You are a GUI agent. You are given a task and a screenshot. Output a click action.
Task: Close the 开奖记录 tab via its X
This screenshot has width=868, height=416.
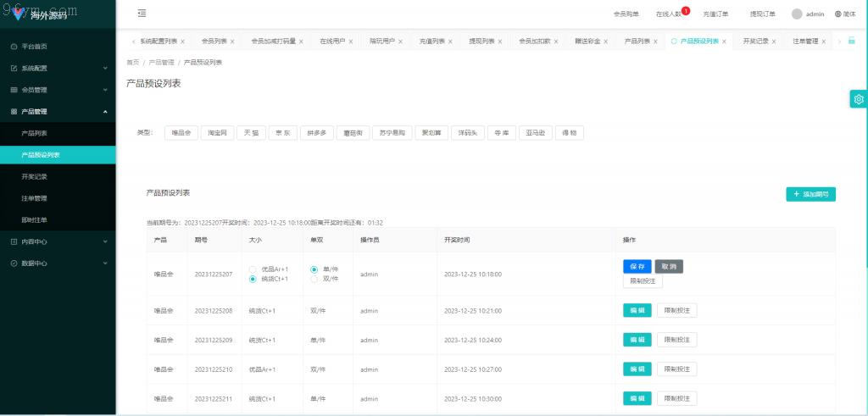[x=776, y=42]
